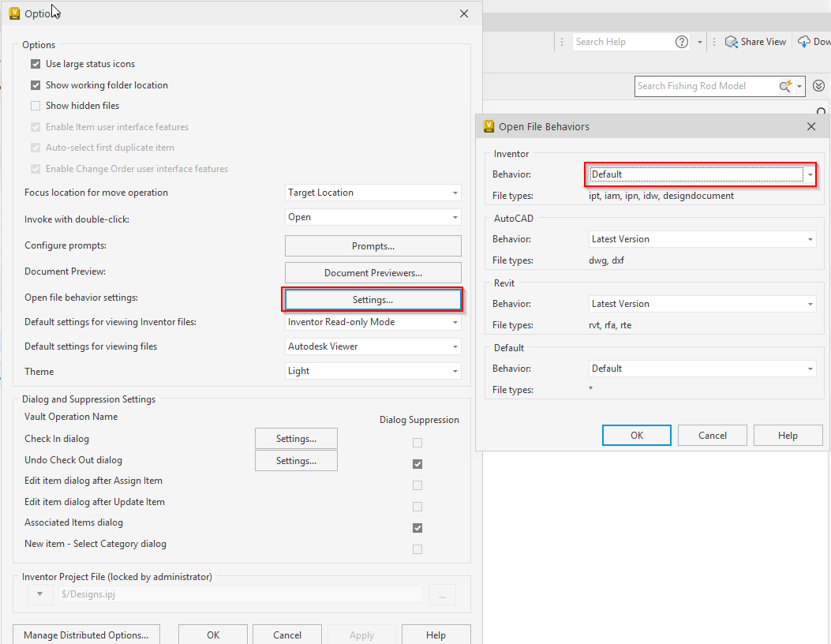The height and width of the screenshot is (644, 831).
Task: Open the Inventor Behavior dropdown showing Default
Action: [x=808, y=174]
